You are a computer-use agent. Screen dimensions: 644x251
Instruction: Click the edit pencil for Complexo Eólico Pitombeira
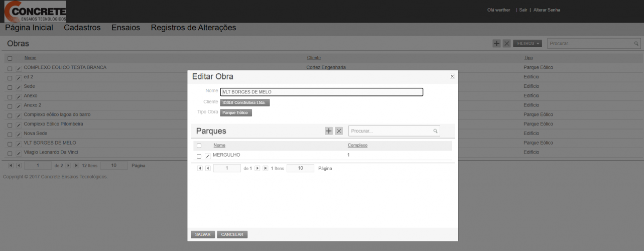[19, 125]
